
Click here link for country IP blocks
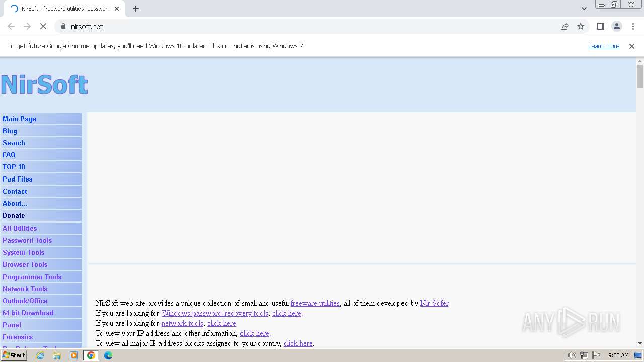click(x=298, y=343)
